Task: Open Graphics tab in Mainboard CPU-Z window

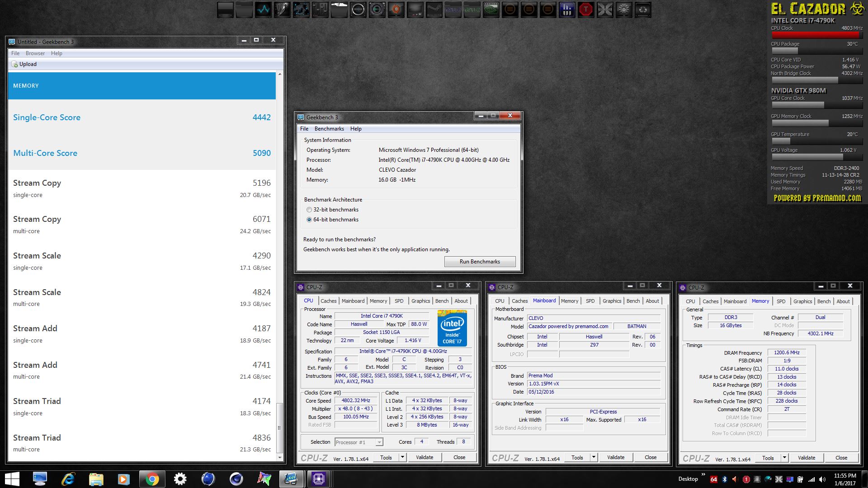Action: click(x=612, y=301)
